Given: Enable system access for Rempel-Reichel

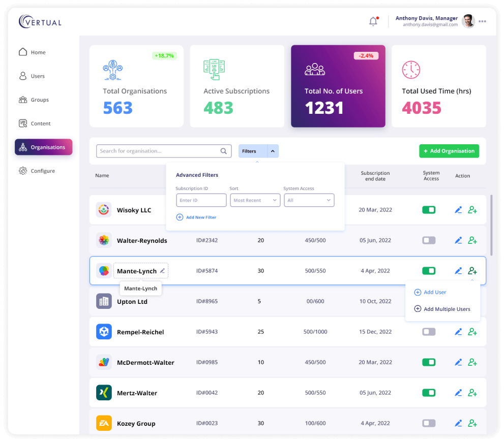Looking at the screenshot, I should (429, 332).
